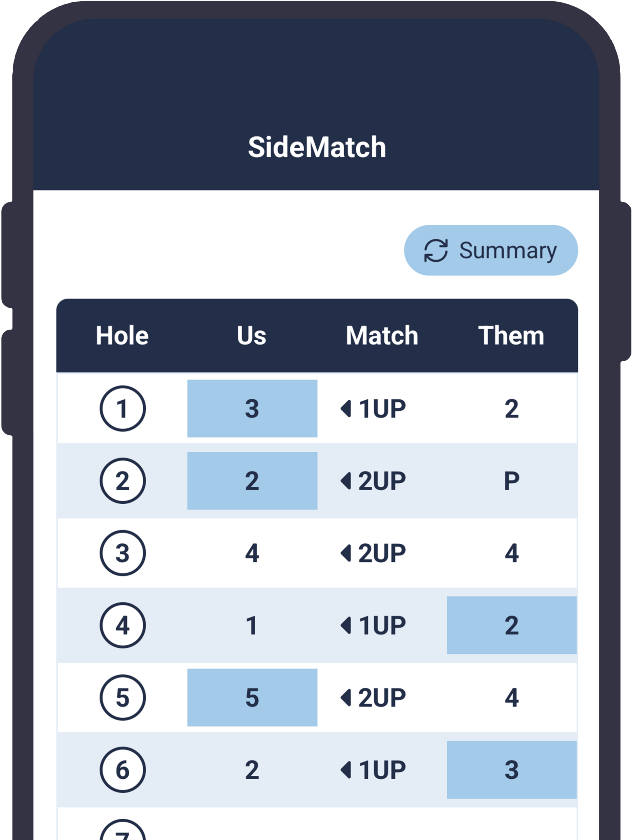Click the hole 3 match arrow indicator
The image size is (634, 840).
coord(346,553)
